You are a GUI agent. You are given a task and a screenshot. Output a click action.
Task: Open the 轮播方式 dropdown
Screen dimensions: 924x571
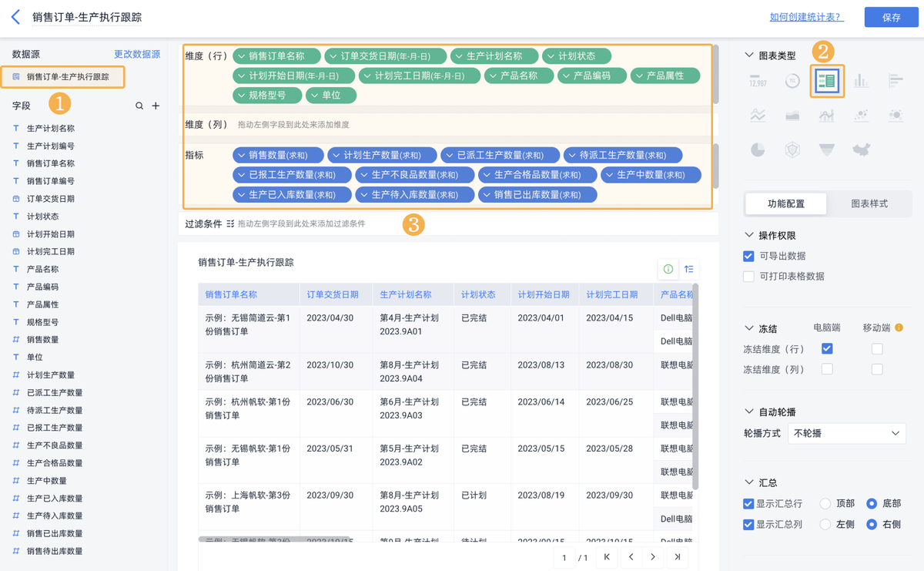click(x=846, y=433)
